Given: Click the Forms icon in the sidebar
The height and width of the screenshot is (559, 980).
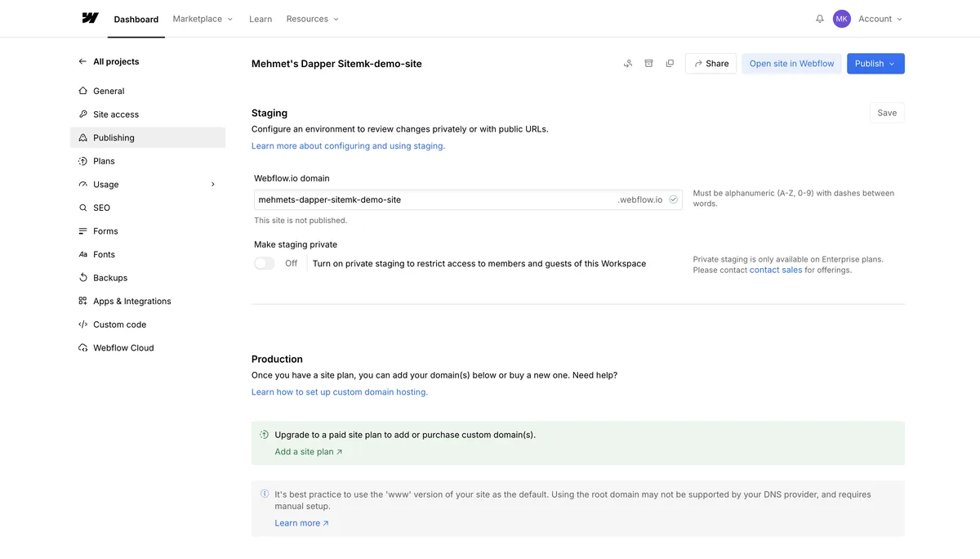Looking at the screenshot, I should point(82,231).
